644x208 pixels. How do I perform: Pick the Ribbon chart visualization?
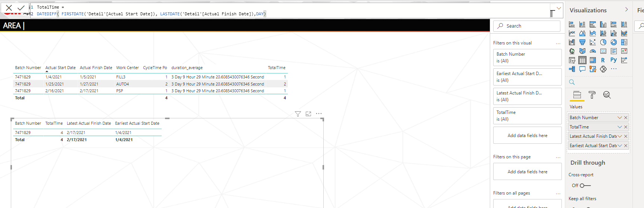tap(624, 33)
